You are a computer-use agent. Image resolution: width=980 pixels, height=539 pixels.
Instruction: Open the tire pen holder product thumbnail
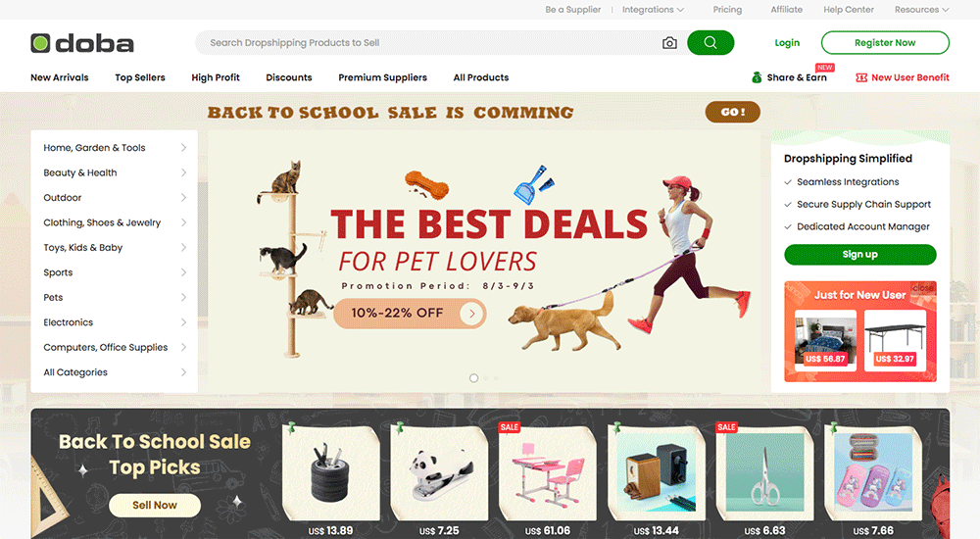(x=330, y=472)
